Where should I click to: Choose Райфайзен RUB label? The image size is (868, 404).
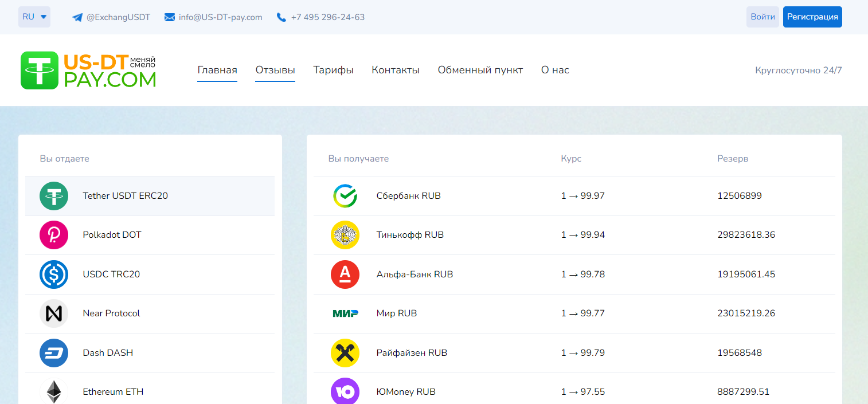412,353
